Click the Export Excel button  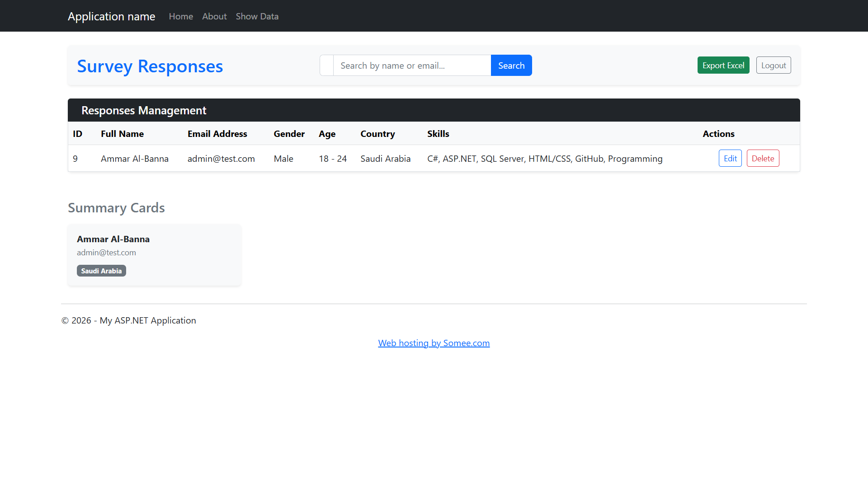point(723,65)
